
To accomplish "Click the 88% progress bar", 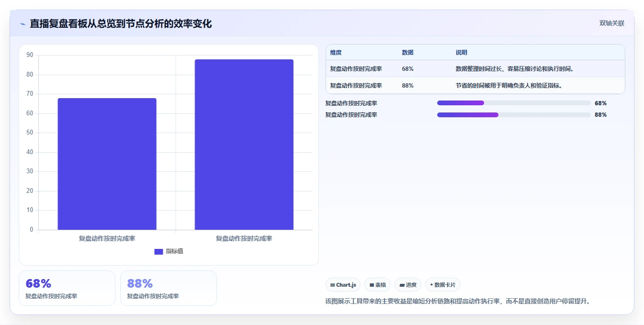I will coord(514,115).
